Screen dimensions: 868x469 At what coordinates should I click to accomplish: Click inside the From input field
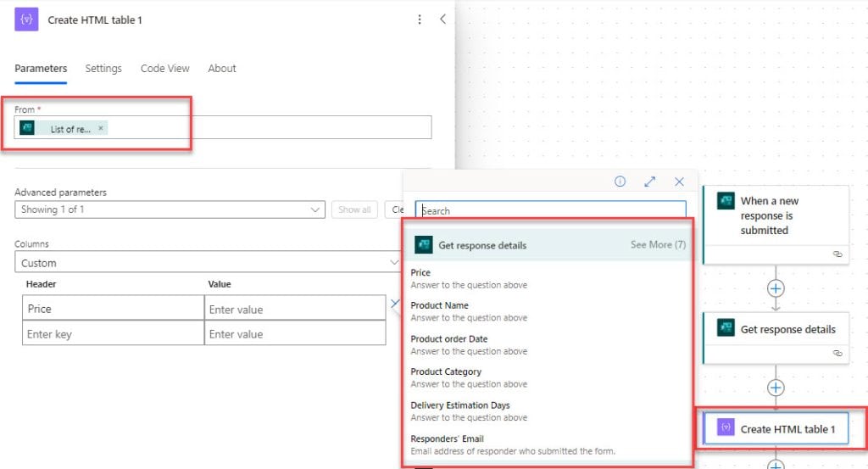pos(223,127)
